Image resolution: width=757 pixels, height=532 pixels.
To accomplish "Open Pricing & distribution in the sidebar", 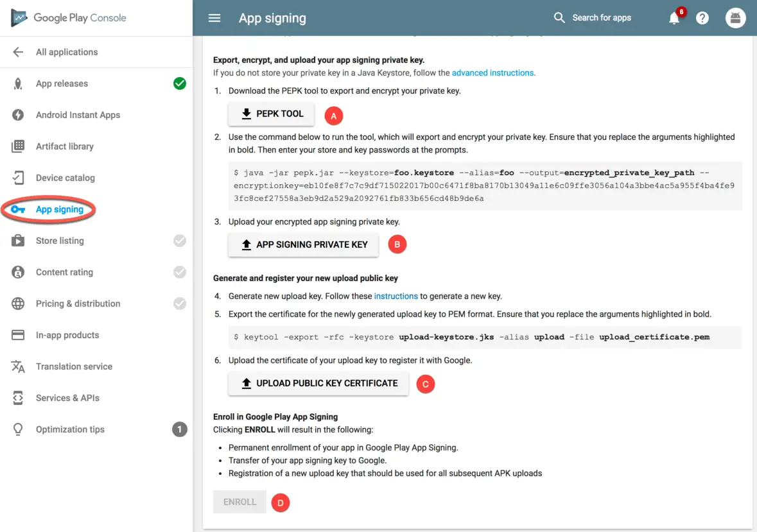I will (x=78, y=304).
